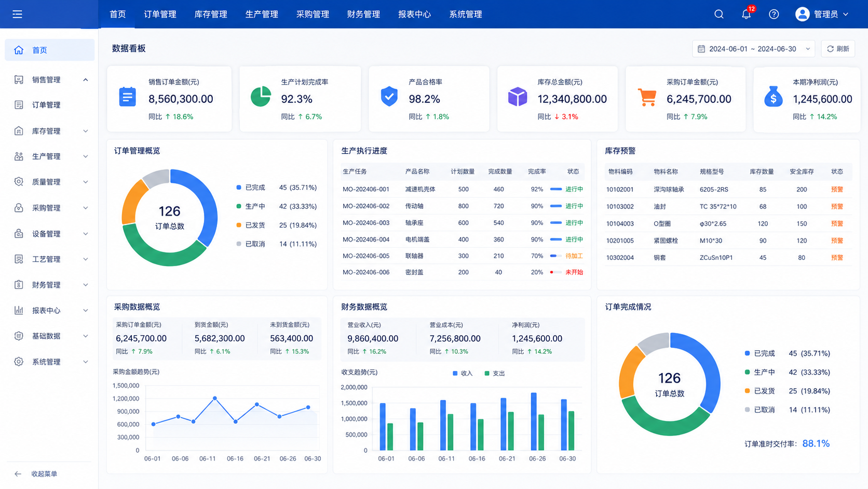Click the 刷新 refresh button
Image resolution: width=868 pixels, height=489 pixels.
(838, 49)
